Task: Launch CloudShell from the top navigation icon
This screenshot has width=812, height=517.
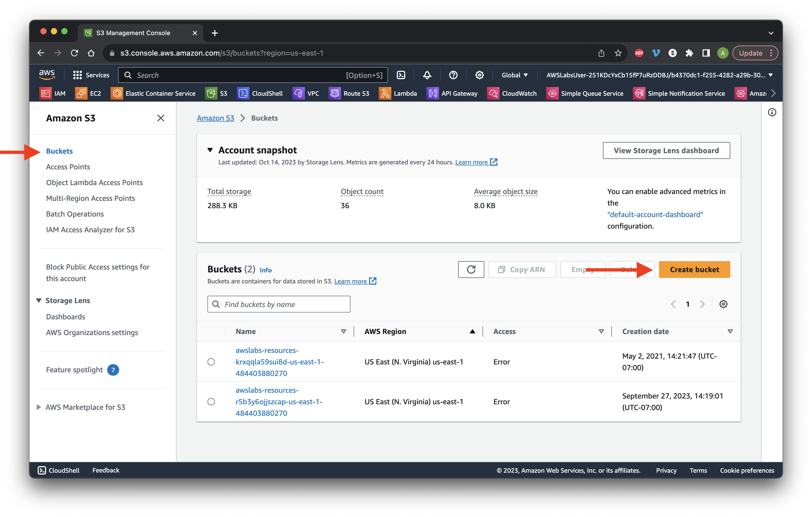Action: coord(401,75)
